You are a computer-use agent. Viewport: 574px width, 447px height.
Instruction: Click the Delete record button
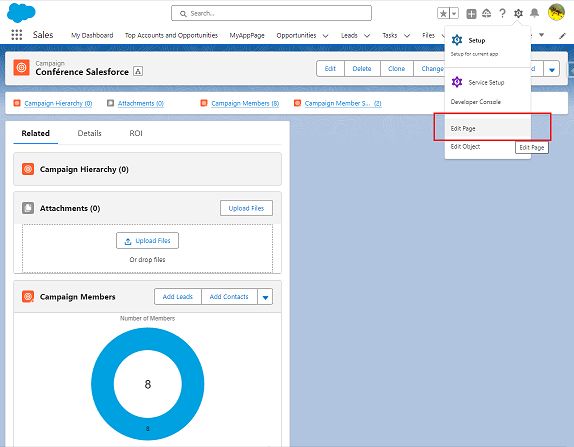[362, 68]
